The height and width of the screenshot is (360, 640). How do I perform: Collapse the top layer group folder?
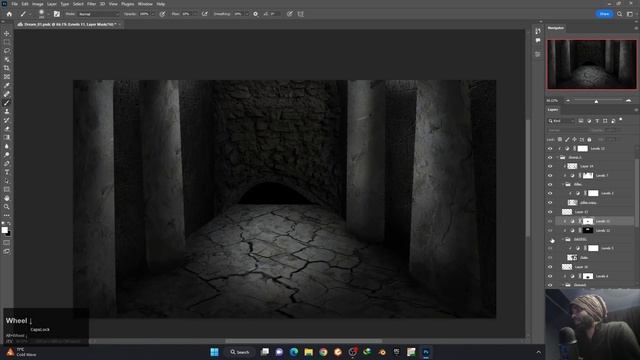point(558,158)
